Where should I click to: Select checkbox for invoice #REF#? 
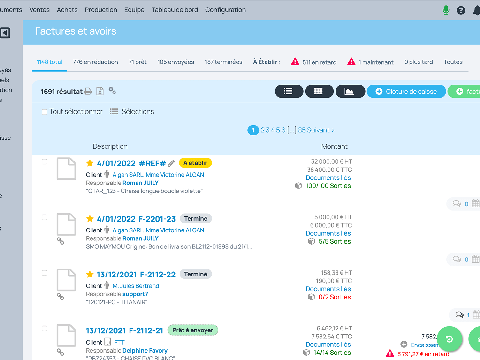click(x=44, y=161)
